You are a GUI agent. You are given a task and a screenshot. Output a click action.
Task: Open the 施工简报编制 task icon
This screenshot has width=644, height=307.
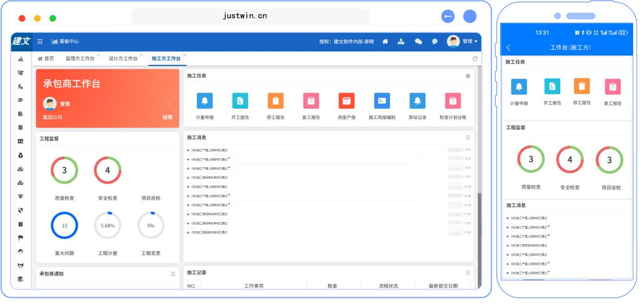pyautogui.click(x=382, y=101)
